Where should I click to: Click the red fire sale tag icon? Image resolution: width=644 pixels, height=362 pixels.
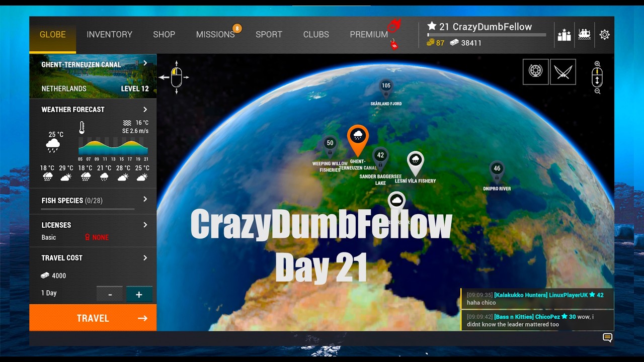(394, 45)
